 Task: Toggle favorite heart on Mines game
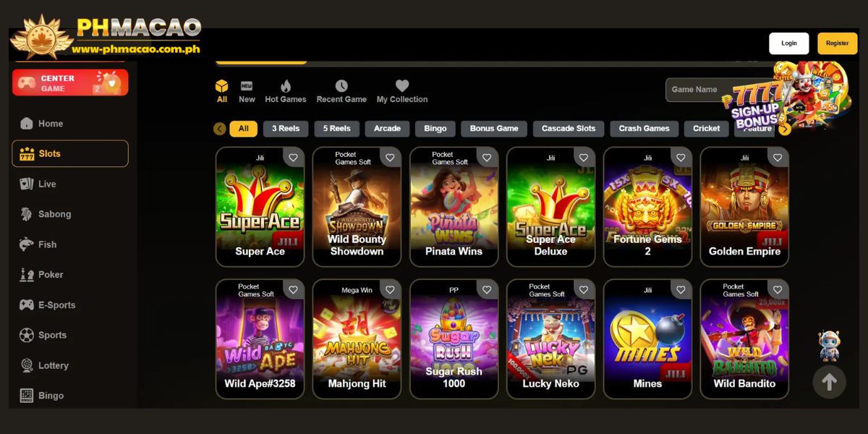tap(681, 290)
